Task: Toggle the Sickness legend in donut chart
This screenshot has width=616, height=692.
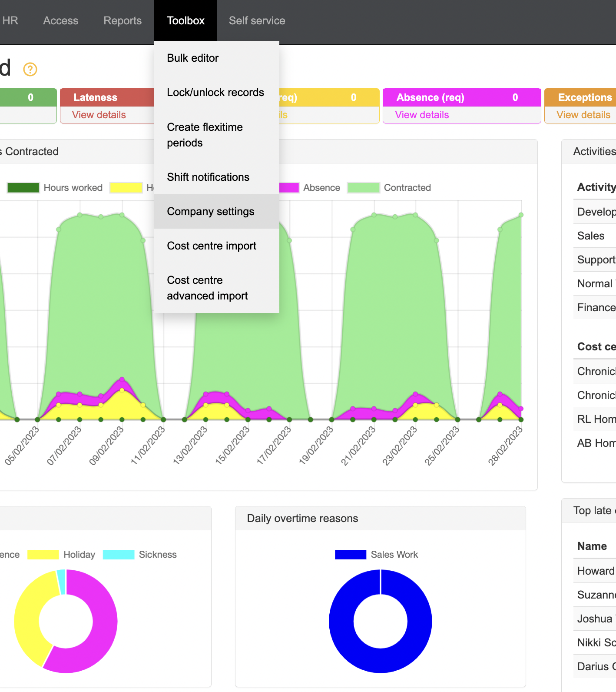Action: click(119, 555)
